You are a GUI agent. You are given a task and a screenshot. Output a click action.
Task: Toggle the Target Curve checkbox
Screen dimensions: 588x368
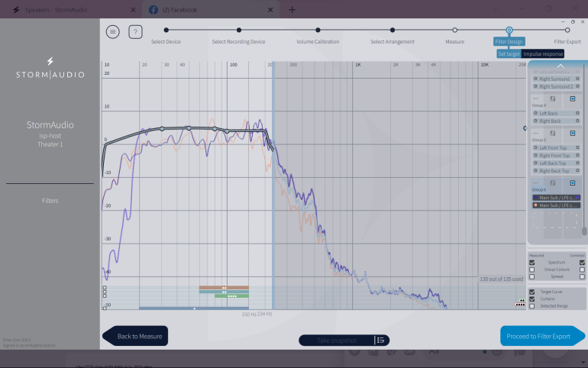click(x=532, y=292)
